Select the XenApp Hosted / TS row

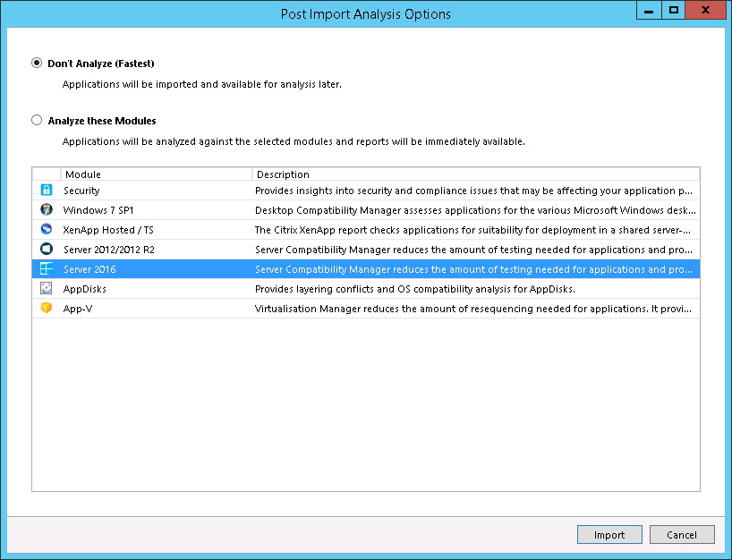[x=108, y=230]
